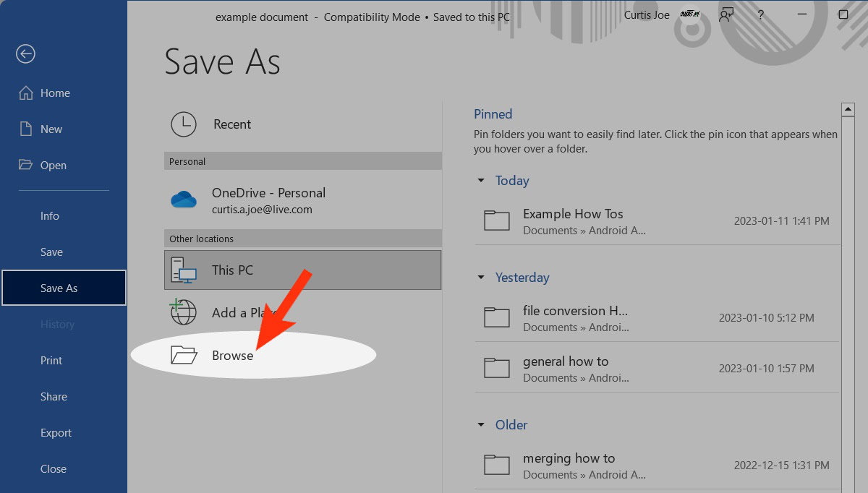This screenshot has height=493, width=868.
Task: Click the scrollbar up arrow
Action: pos(848,109)
